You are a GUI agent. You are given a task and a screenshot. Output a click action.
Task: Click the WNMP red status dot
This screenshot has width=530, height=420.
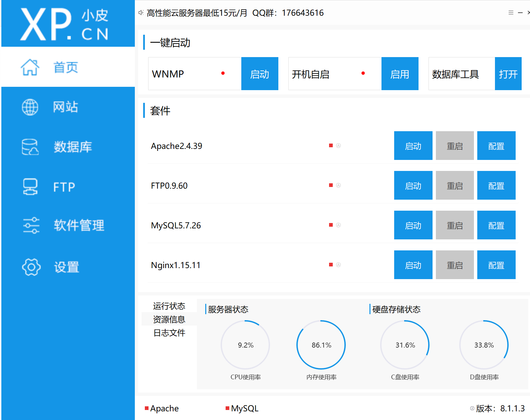click(x=223, y=73)
